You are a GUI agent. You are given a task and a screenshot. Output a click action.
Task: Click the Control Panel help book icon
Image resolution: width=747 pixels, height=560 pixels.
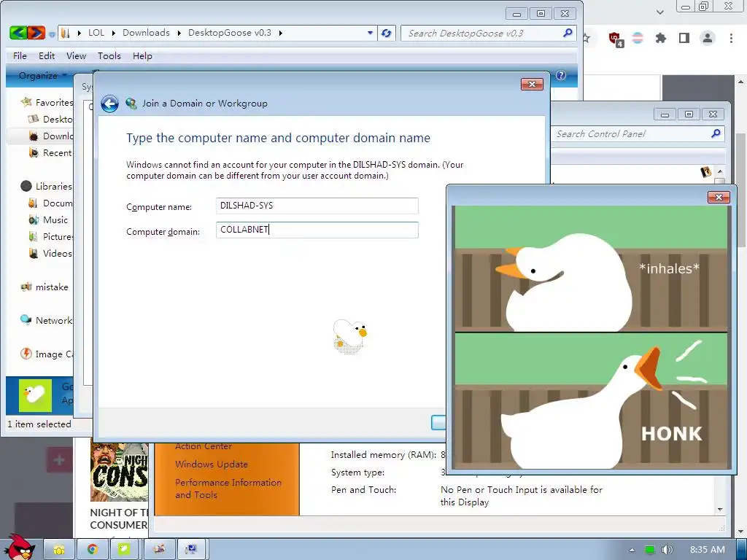706,172
